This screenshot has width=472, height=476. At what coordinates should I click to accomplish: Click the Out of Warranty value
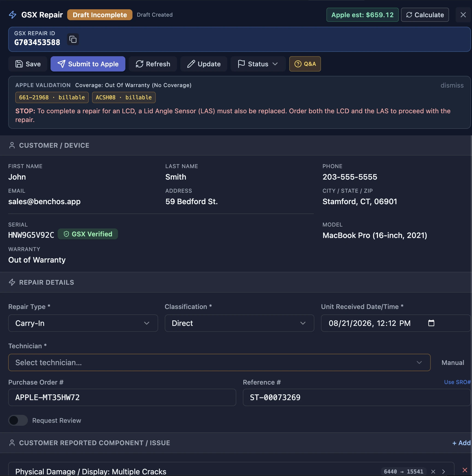click(37, 260)
